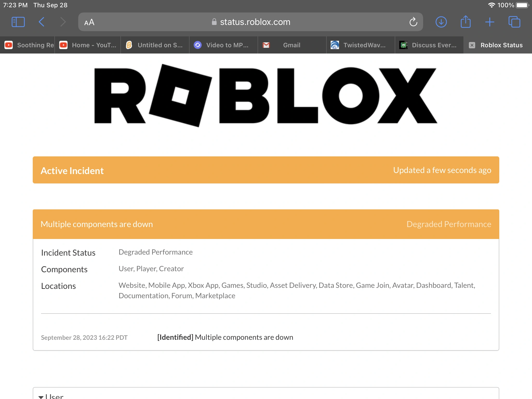Close the Roblox Status tab

click(x=472, y=45)
